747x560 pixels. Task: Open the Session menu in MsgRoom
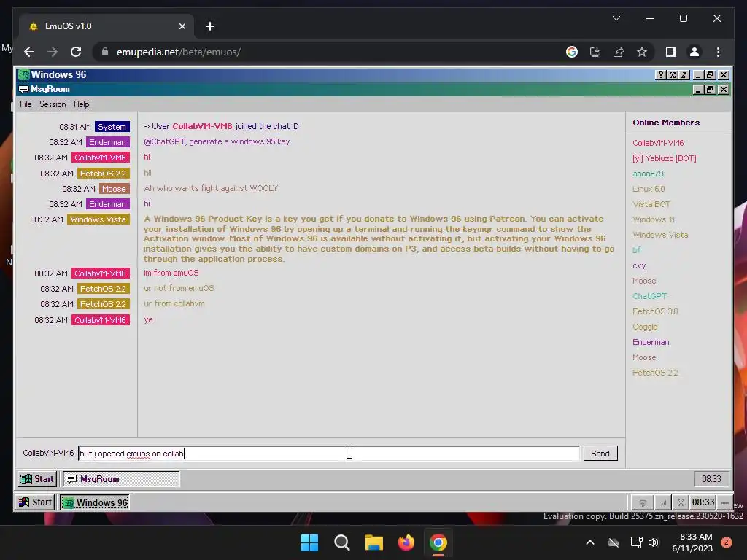pos(53,104)
